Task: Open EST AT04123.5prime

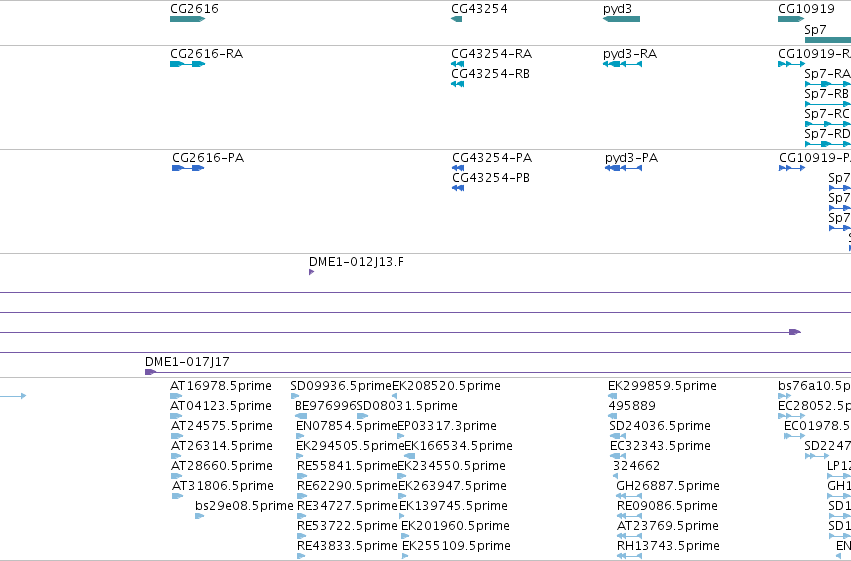Action: (220, 406)
